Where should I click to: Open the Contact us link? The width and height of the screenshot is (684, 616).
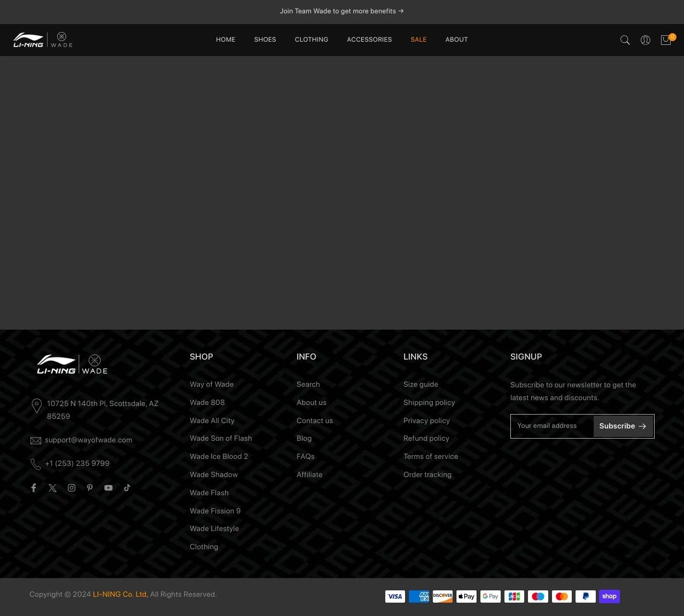point(315,421)
